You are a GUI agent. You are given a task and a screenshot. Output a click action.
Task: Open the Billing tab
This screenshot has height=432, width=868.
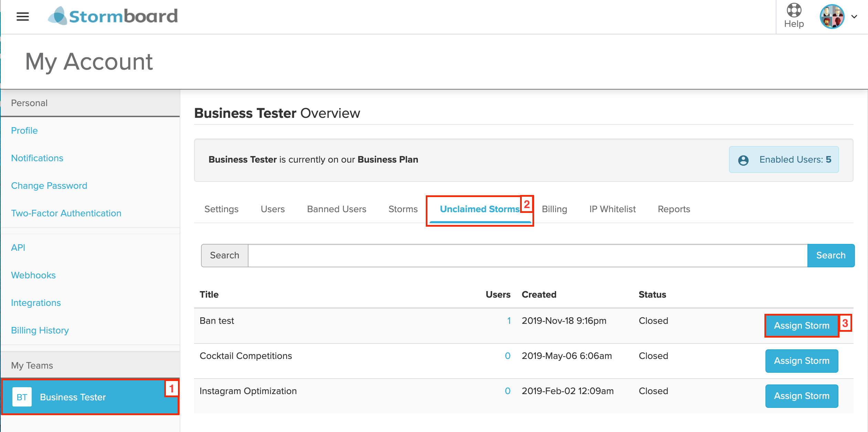554,209
